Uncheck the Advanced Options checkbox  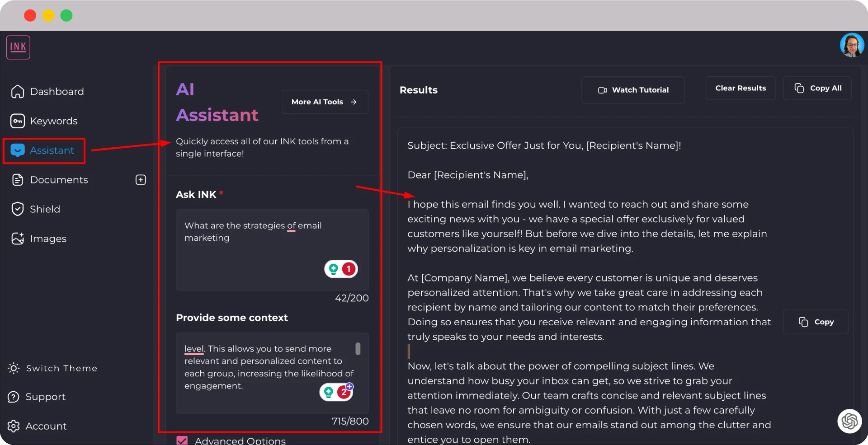[x=182, y=440]
